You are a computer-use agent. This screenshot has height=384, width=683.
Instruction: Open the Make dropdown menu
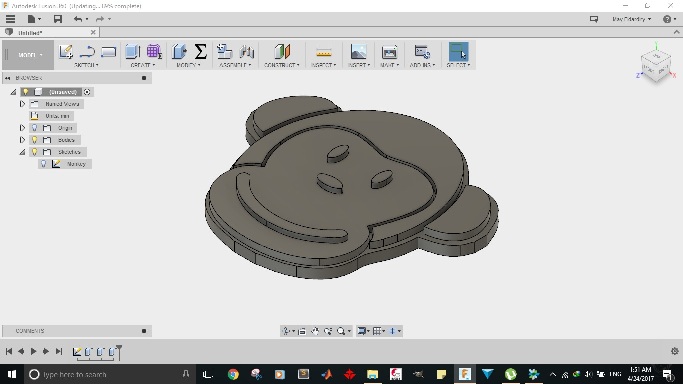pos(389,65)
